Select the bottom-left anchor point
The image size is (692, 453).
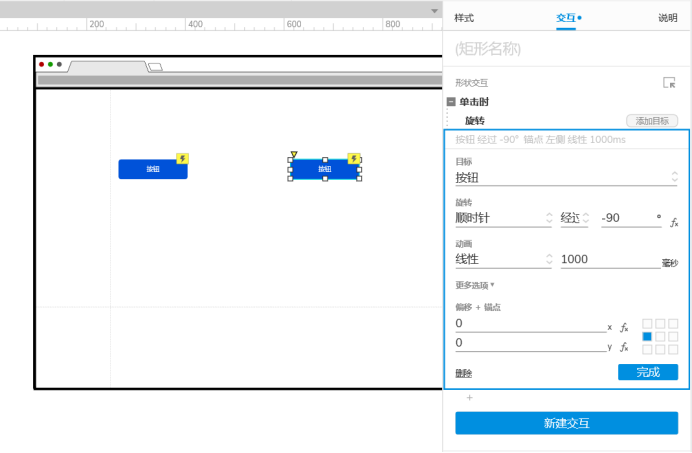(647, 350)
